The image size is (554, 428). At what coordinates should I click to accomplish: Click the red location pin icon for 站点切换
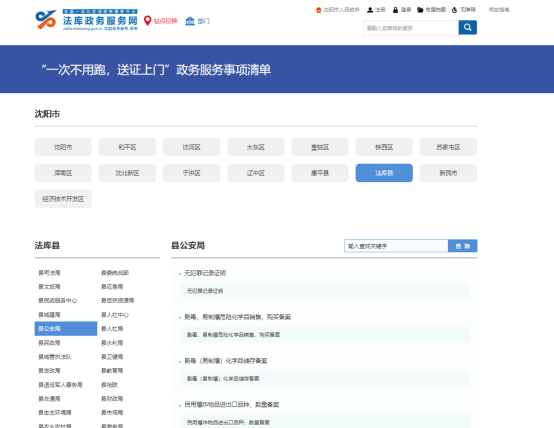tap(147, 21)
